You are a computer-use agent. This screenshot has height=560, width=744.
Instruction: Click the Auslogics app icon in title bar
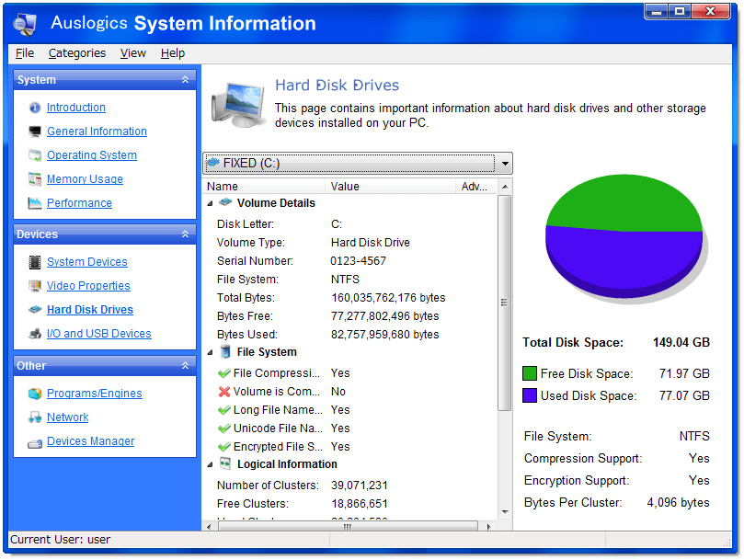click(25, 24)
